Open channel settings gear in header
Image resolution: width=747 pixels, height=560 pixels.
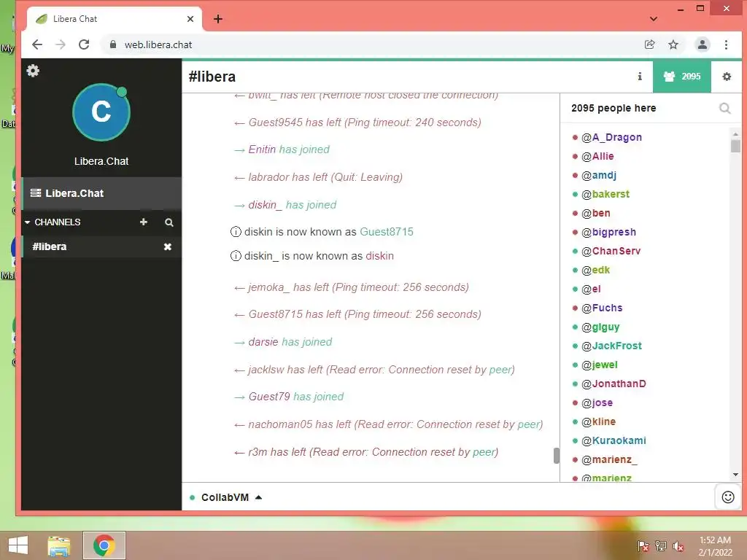[x=727, y=76]
